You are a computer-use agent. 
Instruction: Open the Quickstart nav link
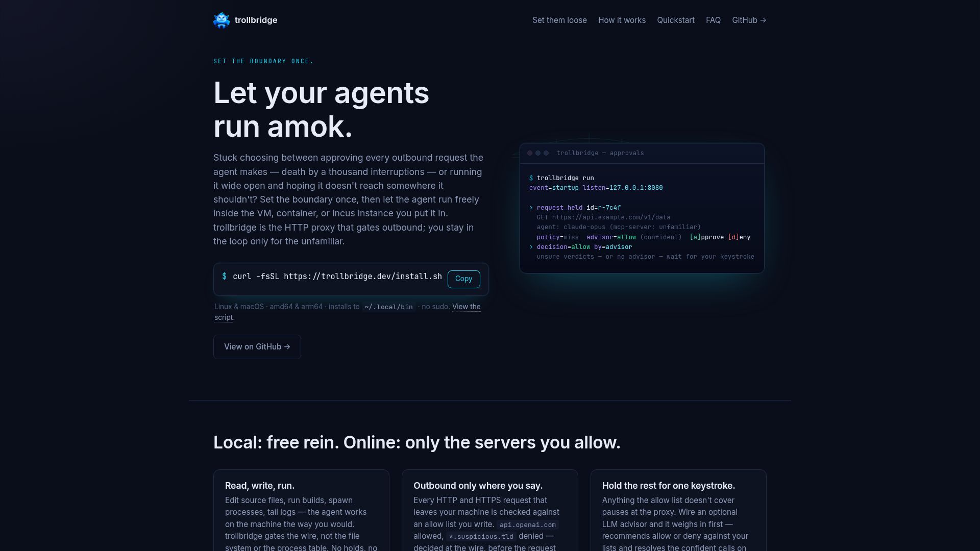[675, 20]
